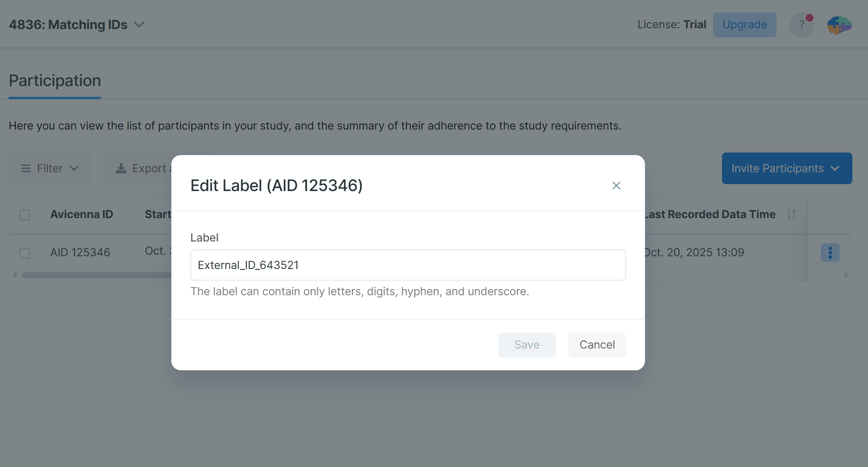The image size is (868, 467).
Task: Check the AID 125346 row checkbox
Action: coord(25,253)
